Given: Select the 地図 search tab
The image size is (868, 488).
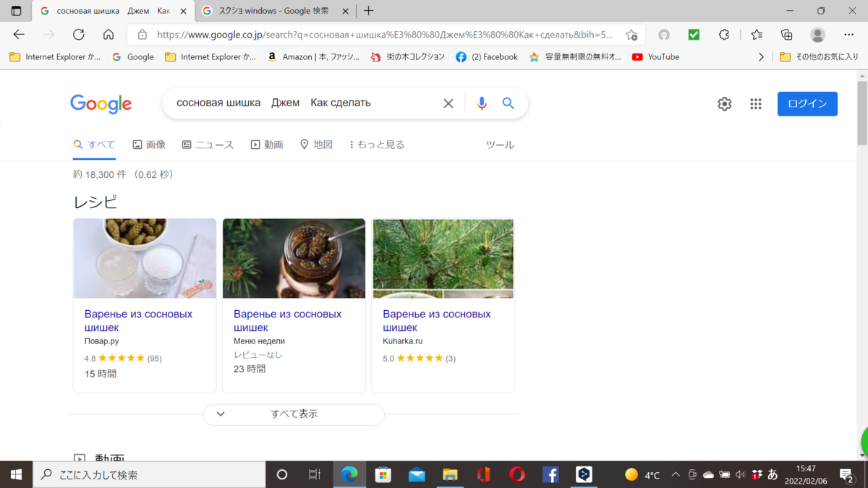Looking at the screenshot, I should [x=316, y=145].
